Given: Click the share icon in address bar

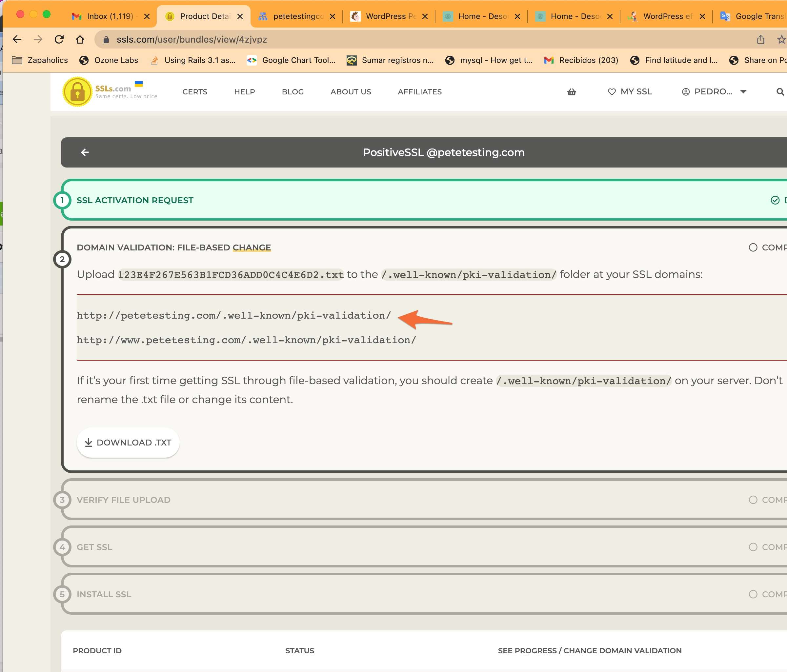Looking at the screenshot, I should point(760,39).
